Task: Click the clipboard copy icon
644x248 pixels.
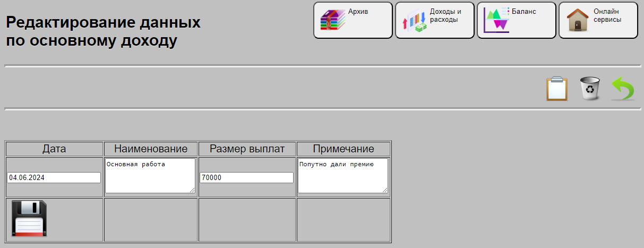Action: pos(557,88)
